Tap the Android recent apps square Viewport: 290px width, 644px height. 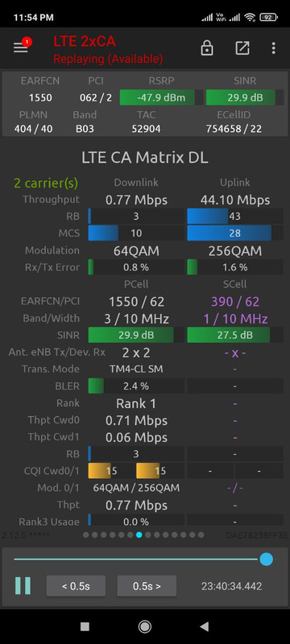tap(85, 626)
